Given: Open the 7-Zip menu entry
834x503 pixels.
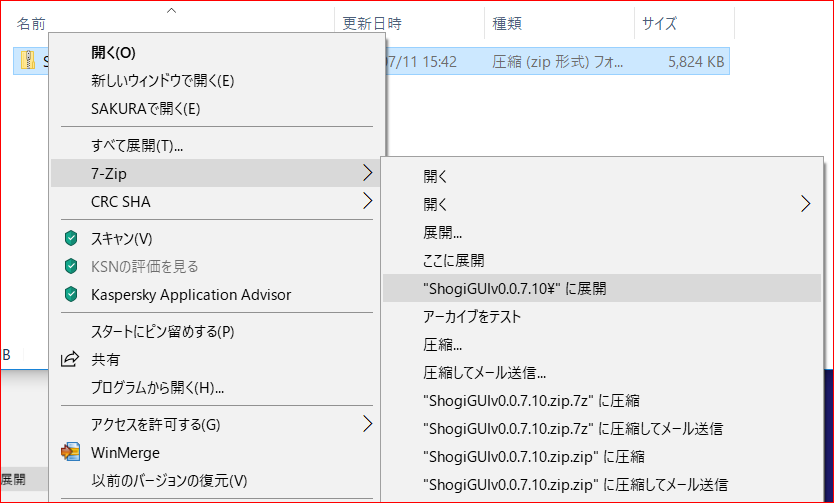Looking at the screenshot, I should (x=217, y=173).
